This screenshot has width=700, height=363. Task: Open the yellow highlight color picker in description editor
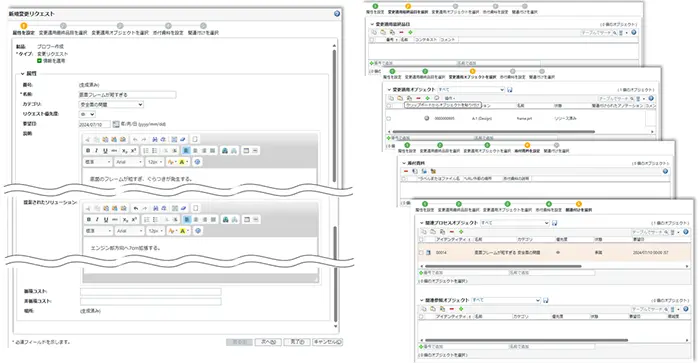pos(184,162)
